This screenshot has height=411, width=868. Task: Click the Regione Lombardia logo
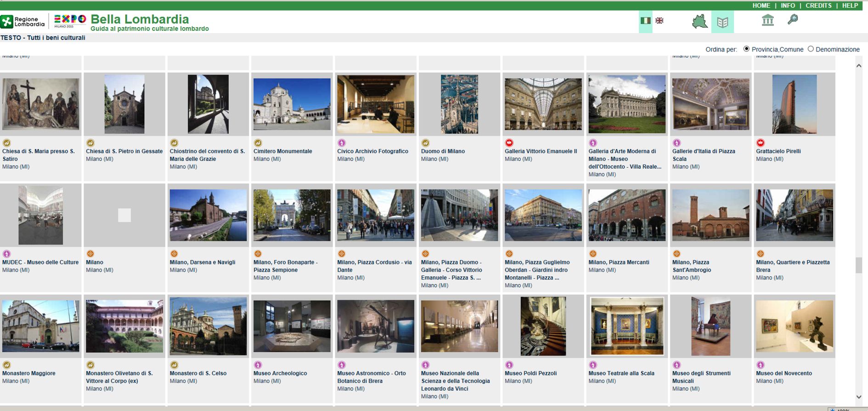[23, 21]
